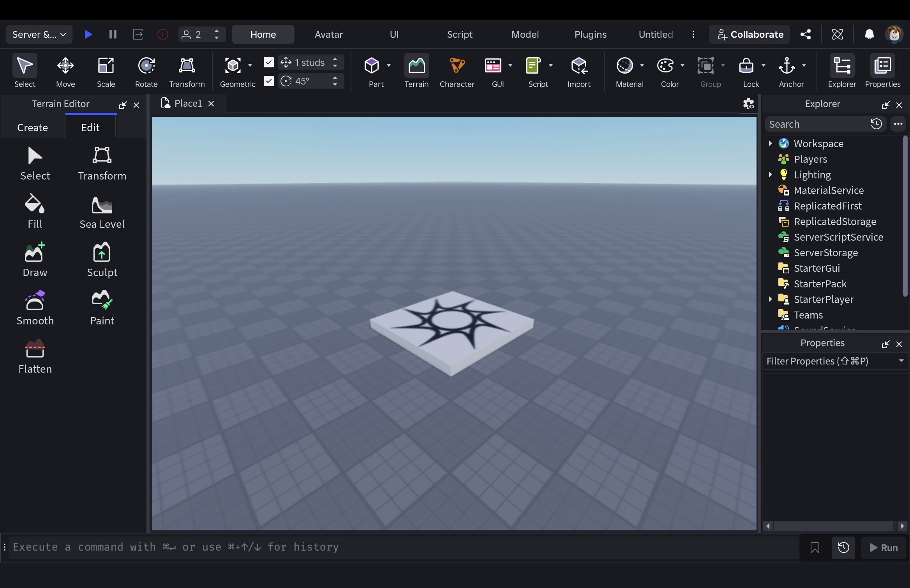Open the Plugins ribbon tab
This screenshot has height=588, width=910.
pyautogui.click(x=590, y=34)
